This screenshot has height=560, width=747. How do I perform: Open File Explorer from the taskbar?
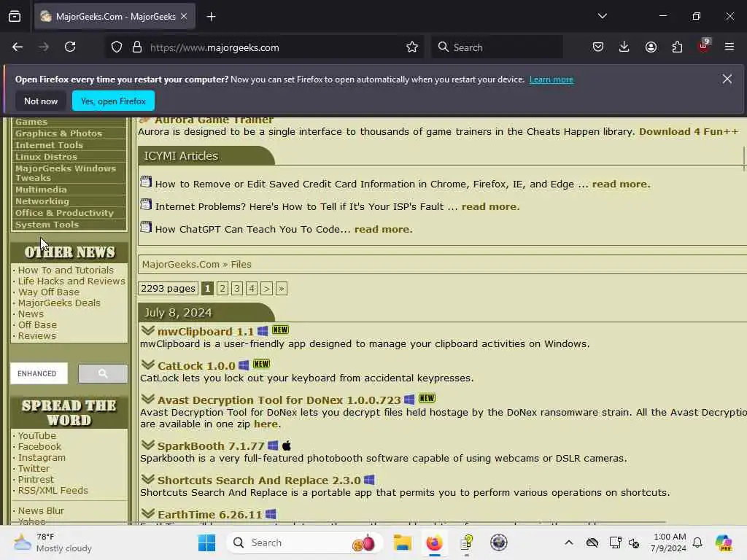403,542
